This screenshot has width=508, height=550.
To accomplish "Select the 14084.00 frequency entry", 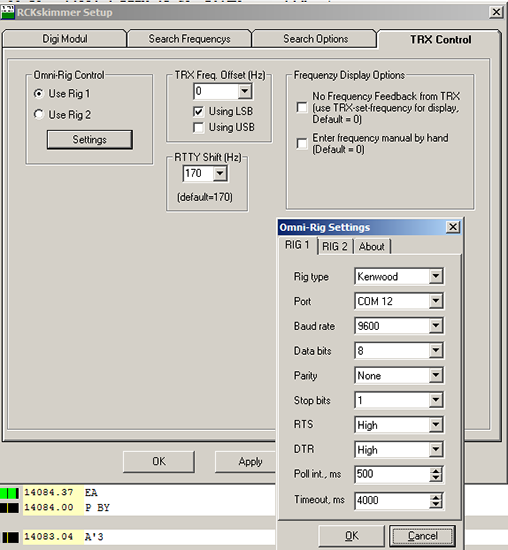I will point(48,507).
